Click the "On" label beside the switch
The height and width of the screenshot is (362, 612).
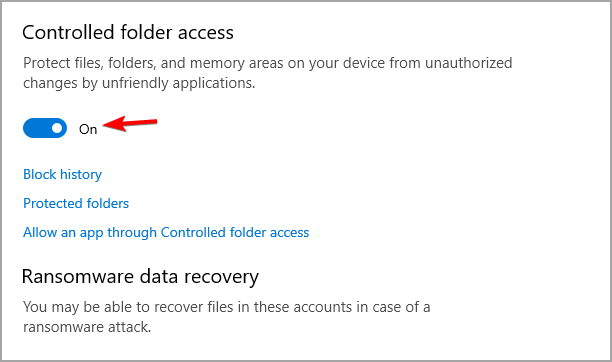[88, 129]
